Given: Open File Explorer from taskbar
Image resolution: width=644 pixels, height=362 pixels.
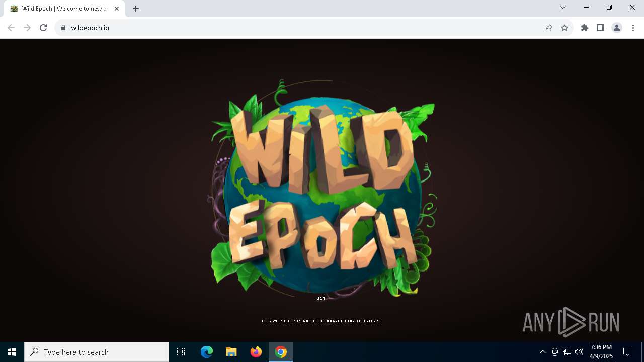Looking at the screenshot, I should [231, 352].
